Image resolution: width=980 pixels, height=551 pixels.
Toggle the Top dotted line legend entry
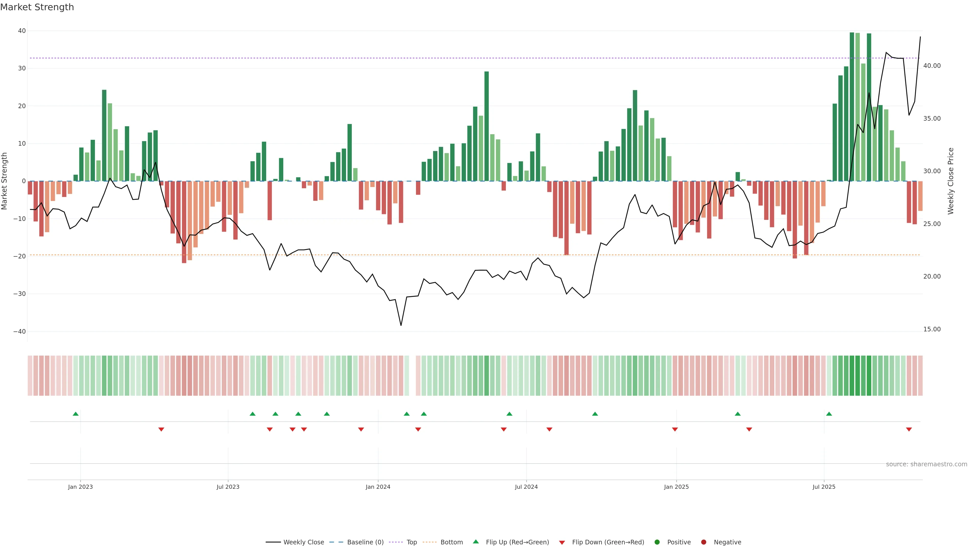click(412, 542)
